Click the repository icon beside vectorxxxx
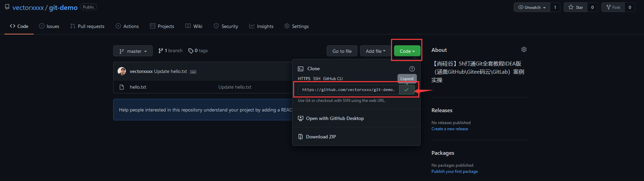The height and width of the screenshot is (181, 644). [7, 7]
